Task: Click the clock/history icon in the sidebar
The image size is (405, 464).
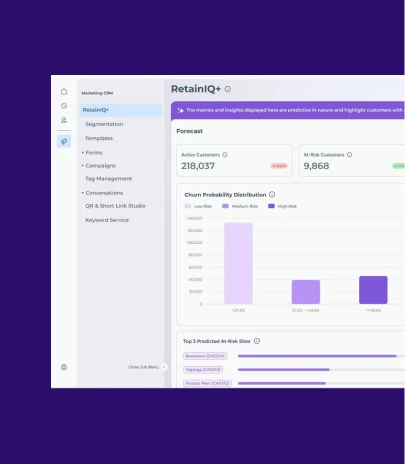Action: pos(64,106)
